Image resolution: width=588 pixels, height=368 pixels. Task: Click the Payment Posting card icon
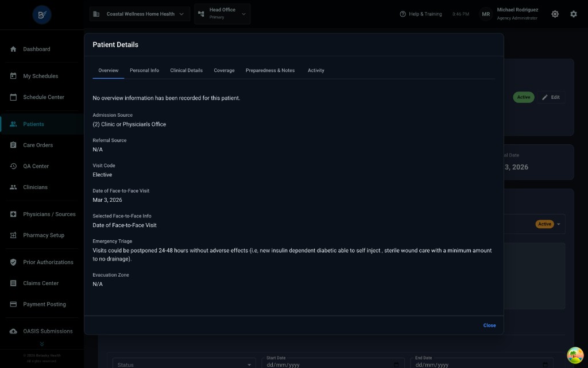pos(13,304)
